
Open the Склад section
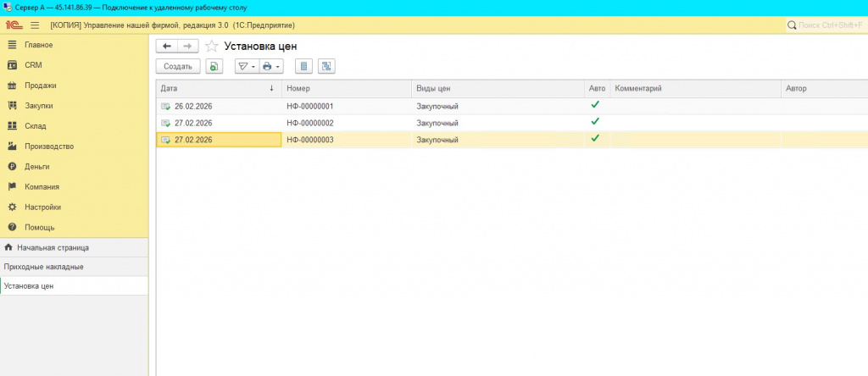tap(75, 126)
